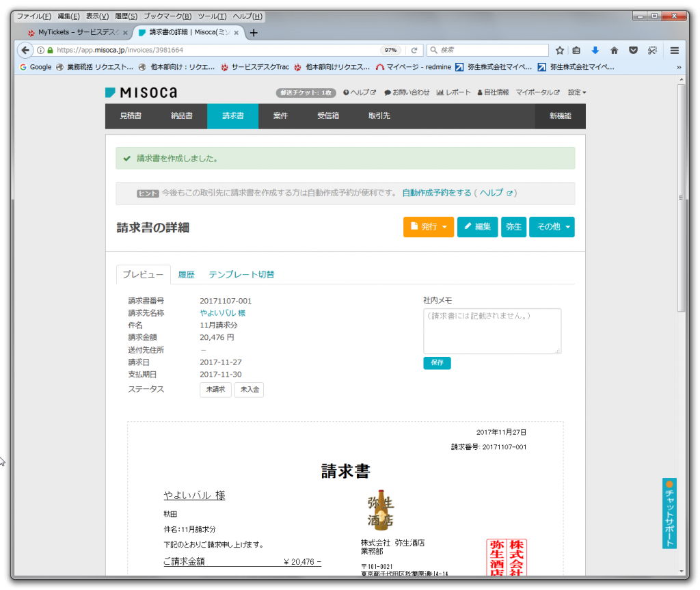Select the プレビュー tab

click(x=144, y=275)
